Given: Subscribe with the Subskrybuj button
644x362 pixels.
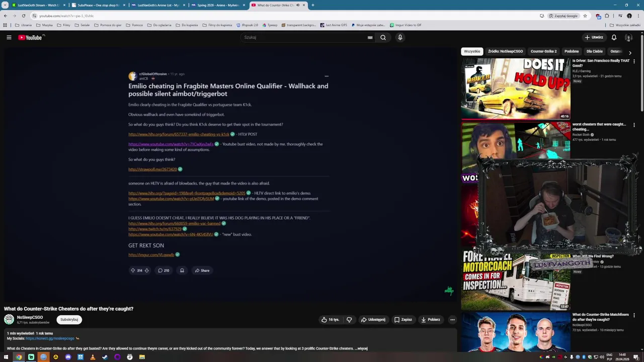Looking at the screenshot, I should click(x=69, y=319).
